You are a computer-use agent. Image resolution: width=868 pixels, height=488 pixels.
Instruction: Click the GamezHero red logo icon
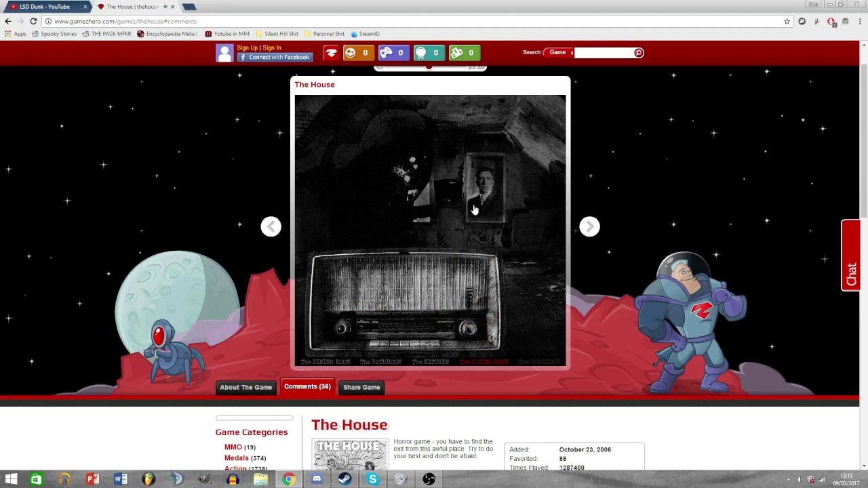(331, 53)
